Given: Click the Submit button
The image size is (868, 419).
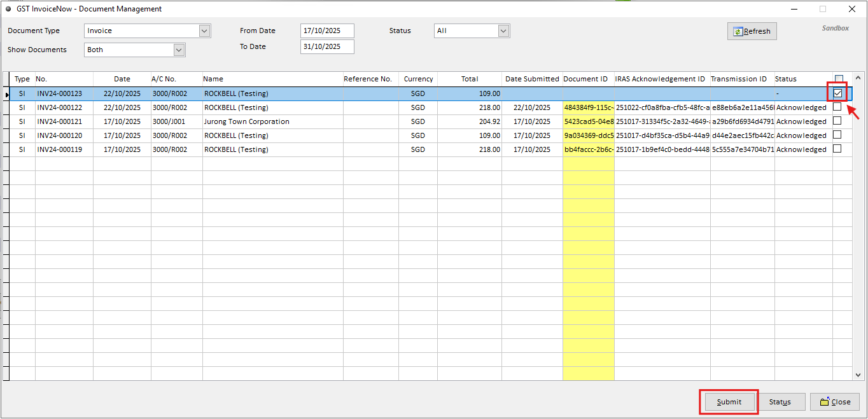Looking at the screenshot, I should coord(729,402).
